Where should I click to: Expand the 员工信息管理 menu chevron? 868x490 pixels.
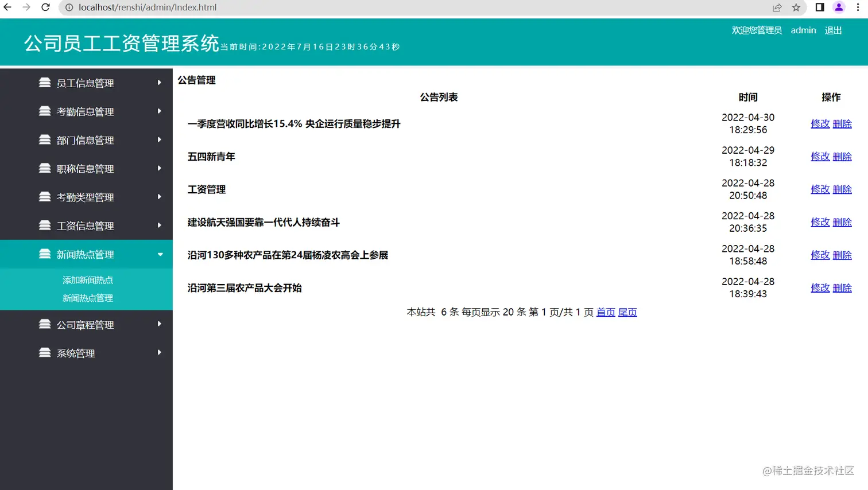tap(159, 83)
